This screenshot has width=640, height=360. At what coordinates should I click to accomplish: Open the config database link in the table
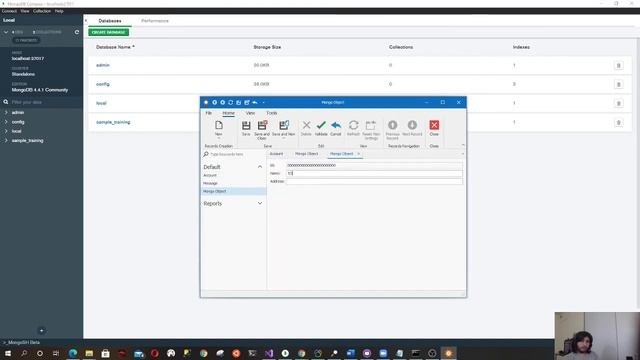click(x=103, y=84)
